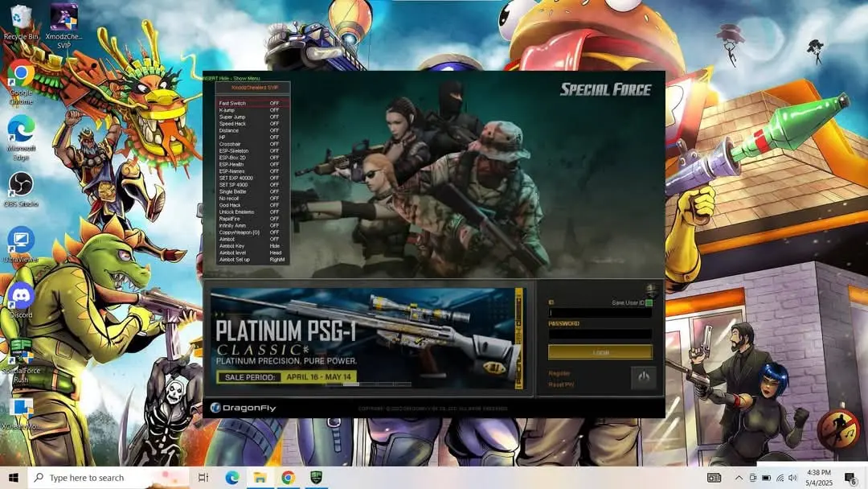The height and width of the screenshot is (489, 868).
Task: Select the Single Battle menu row
Action: pos(252,191)
